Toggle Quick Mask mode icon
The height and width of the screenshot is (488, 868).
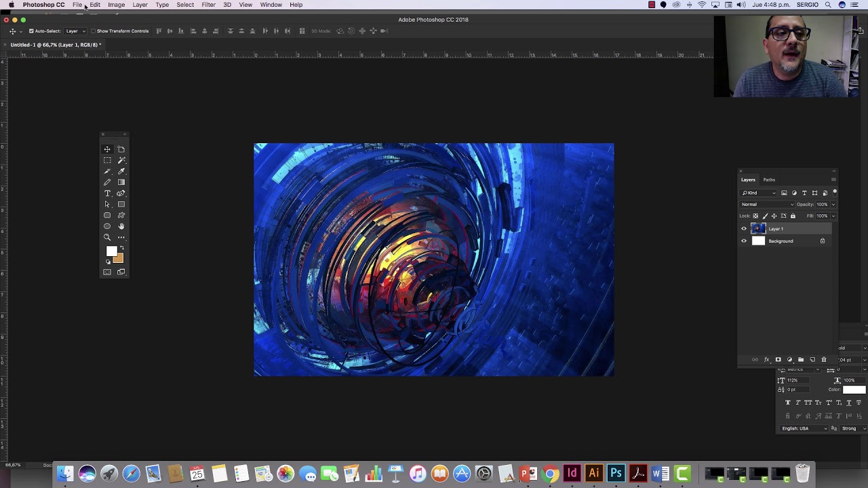[107, 272]
